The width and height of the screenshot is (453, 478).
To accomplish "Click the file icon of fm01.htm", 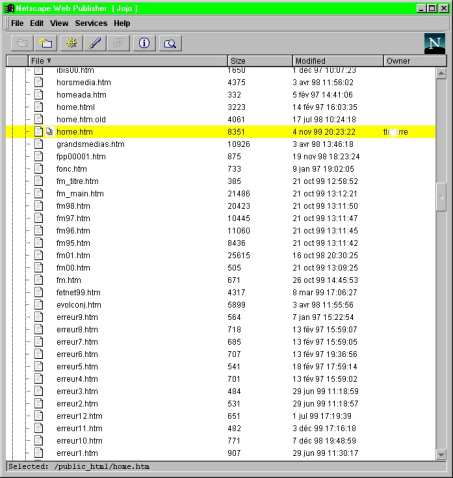I will point(39,255).
